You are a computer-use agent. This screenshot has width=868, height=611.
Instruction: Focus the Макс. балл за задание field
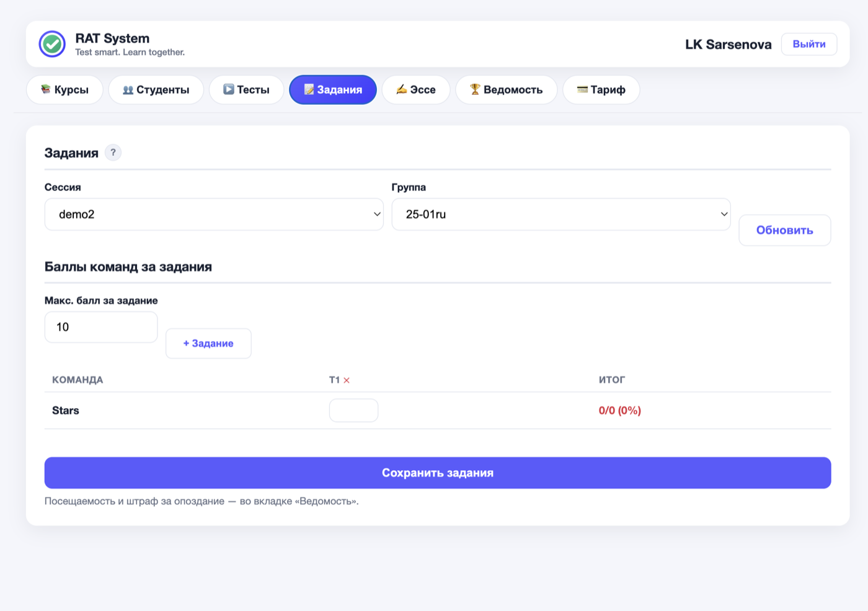(x=101, y=327)
